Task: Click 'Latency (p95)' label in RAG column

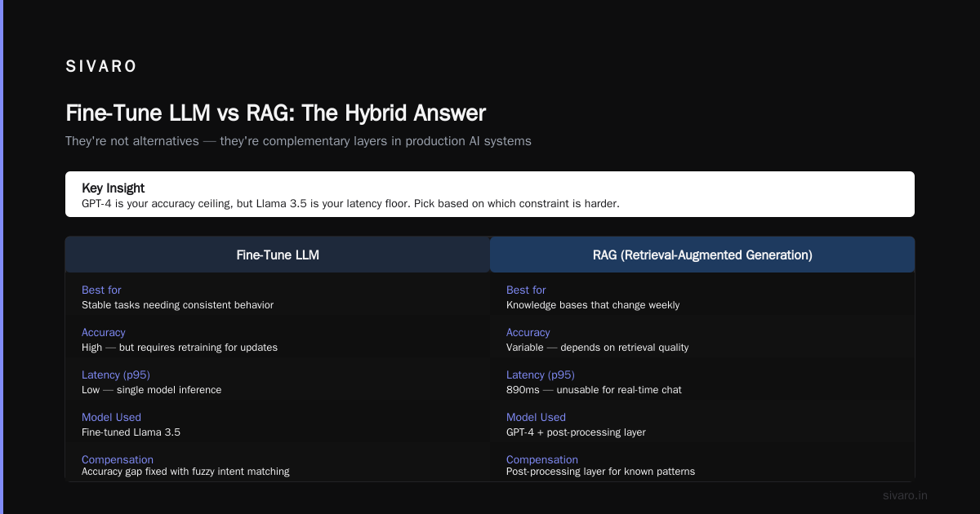Action: (x=541, y=375)
